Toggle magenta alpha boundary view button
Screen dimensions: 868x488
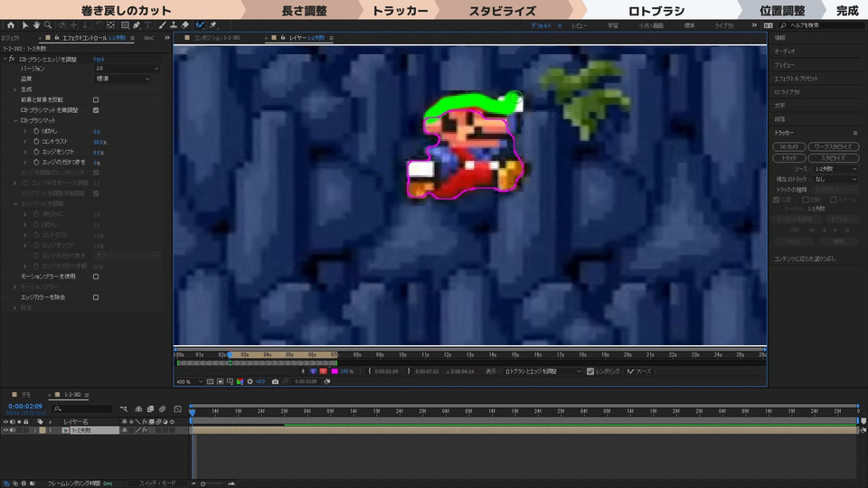(314, 371)
